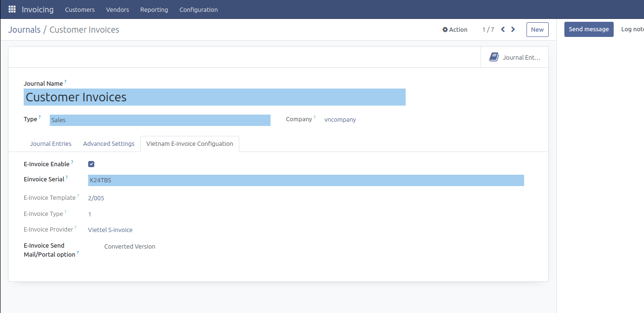Navigate to Journals breadcrumb

click(24, 30)
